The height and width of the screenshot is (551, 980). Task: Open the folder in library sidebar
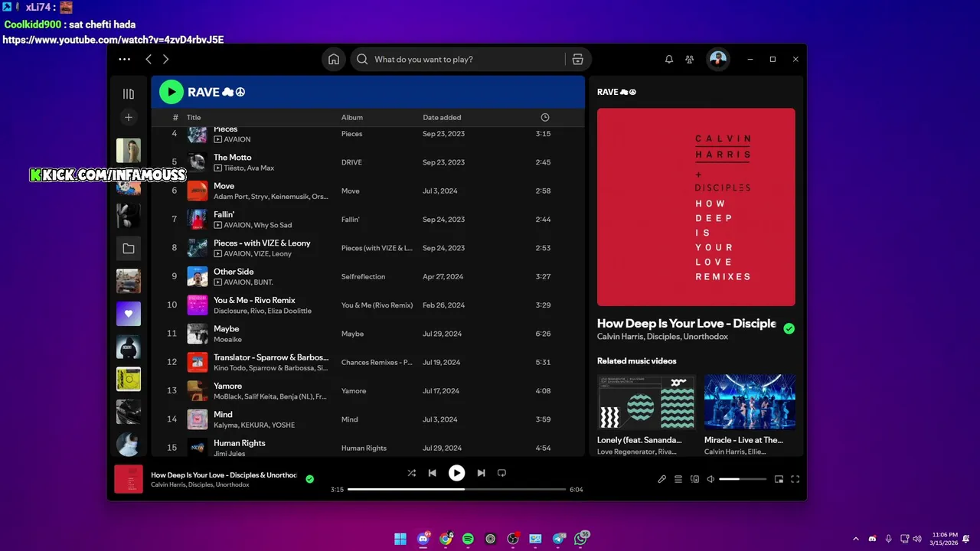click(129, 249)
